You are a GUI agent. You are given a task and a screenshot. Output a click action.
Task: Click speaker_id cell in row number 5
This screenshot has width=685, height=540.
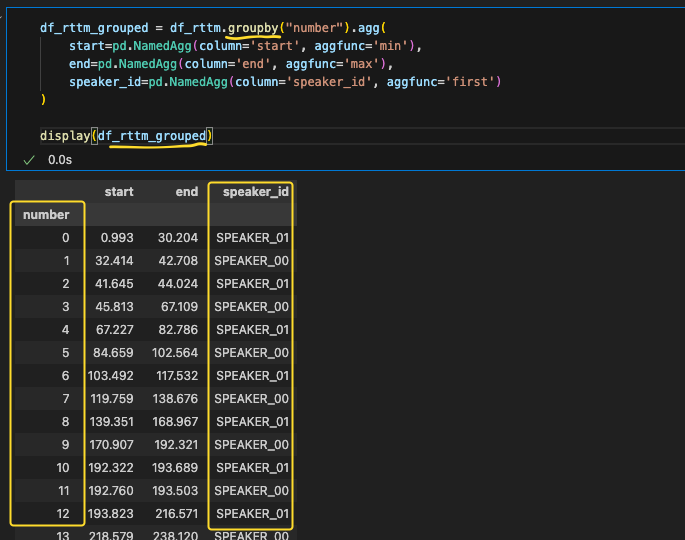[252, 353]
